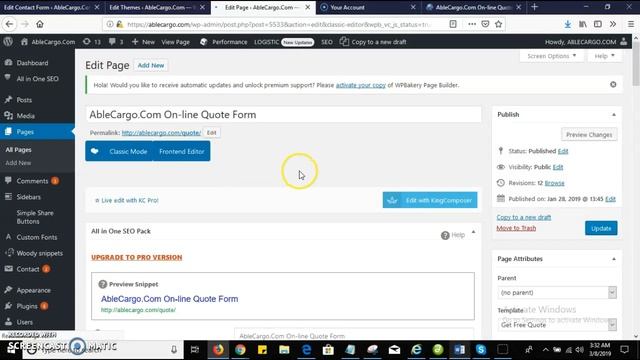This screenshot has height=360, width=640.
Task: Open the 13 pending updates icon
Action: coord(87,42)
